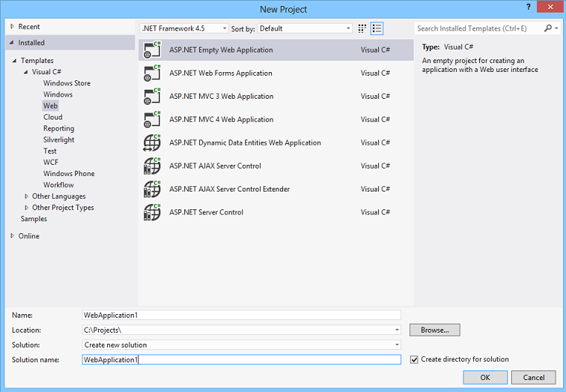Close the New Project dialog
Viewport: 566px width, 392px height.
click(x=550, y=7)
